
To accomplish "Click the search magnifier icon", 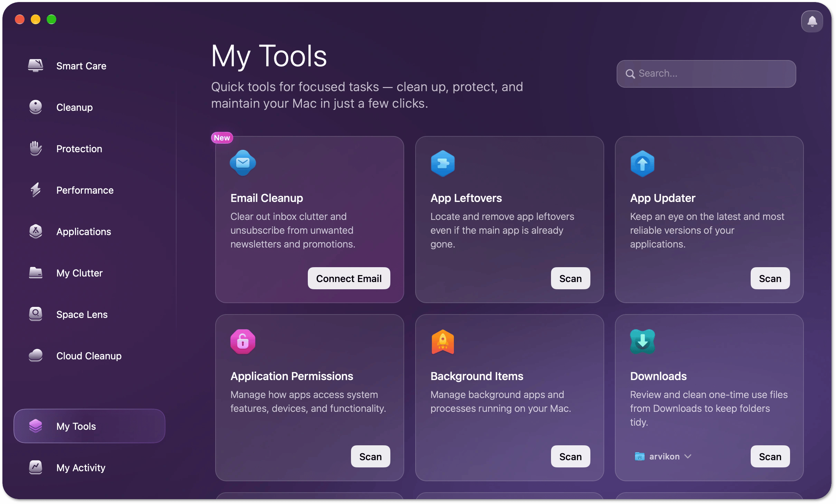I will tap(630, 74).
